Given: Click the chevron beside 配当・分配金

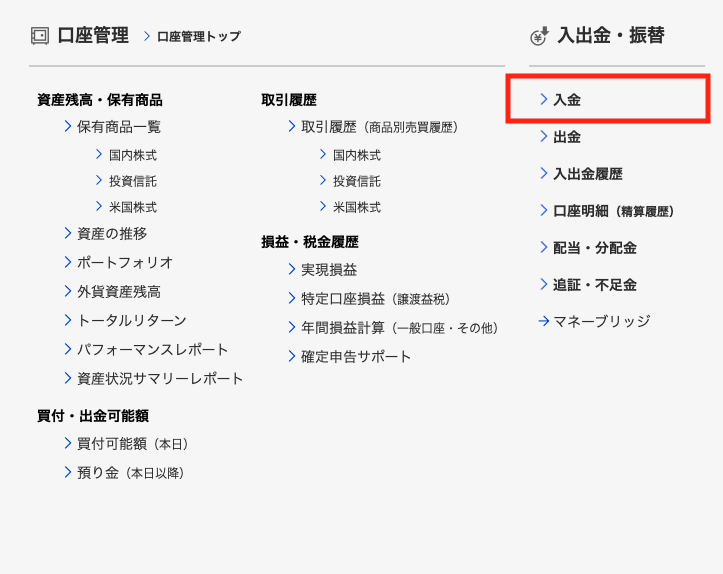Looking at the screenshot, I should (544, 247).
